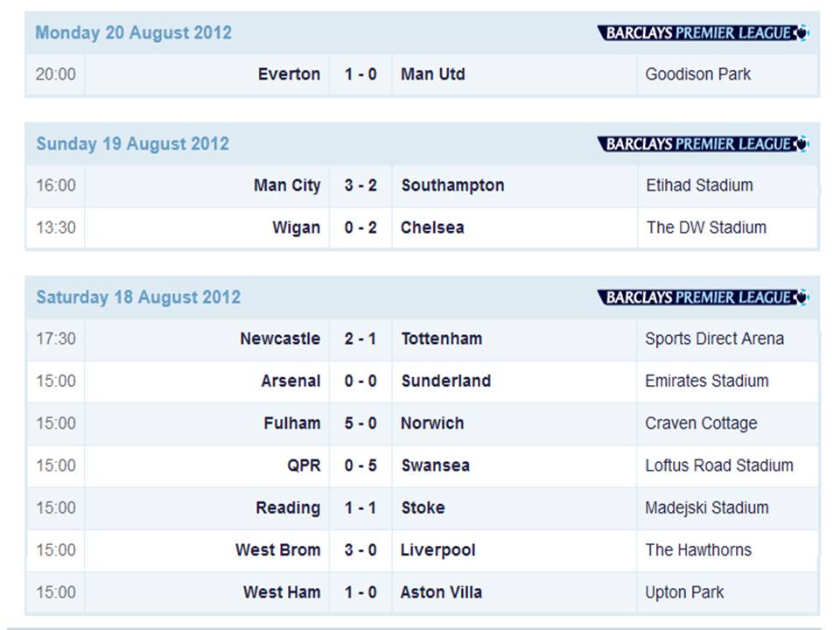
Task: Select West Brom team name
Action: pos(277,550)
